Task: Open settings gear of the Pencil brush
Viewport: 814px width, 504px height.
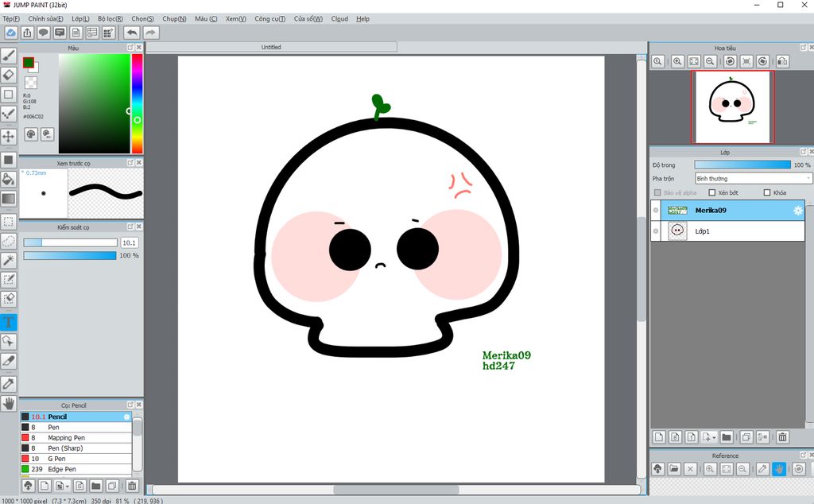Action: (126, 417)
